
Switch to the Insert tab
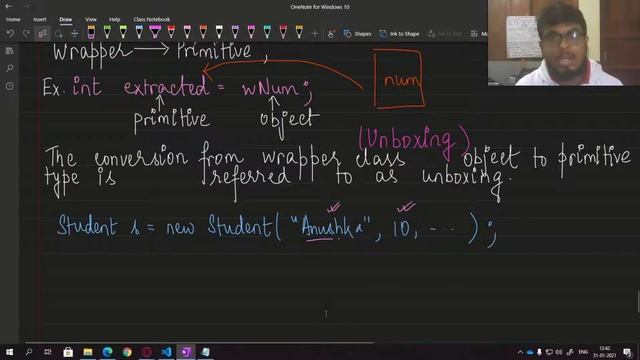(x=40, y=19)
